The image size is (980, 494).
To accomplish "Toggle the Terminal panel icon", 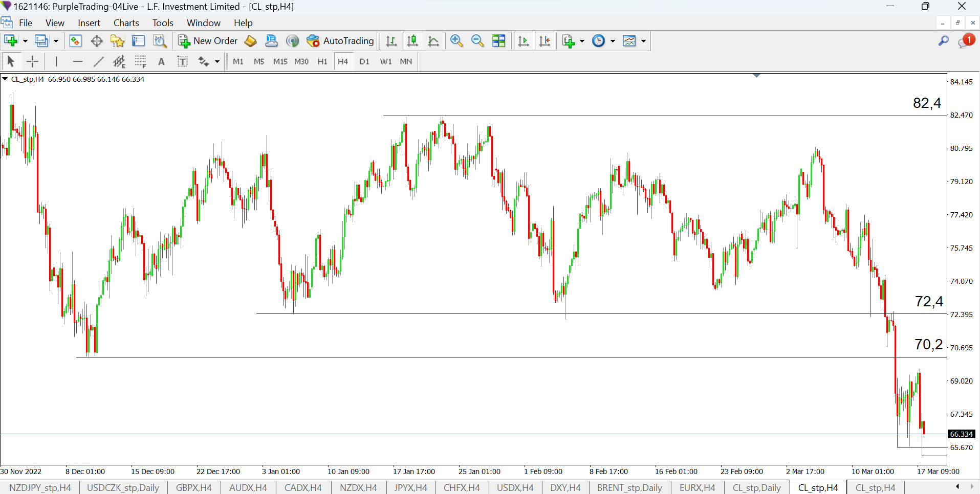I will pos(139,41).
